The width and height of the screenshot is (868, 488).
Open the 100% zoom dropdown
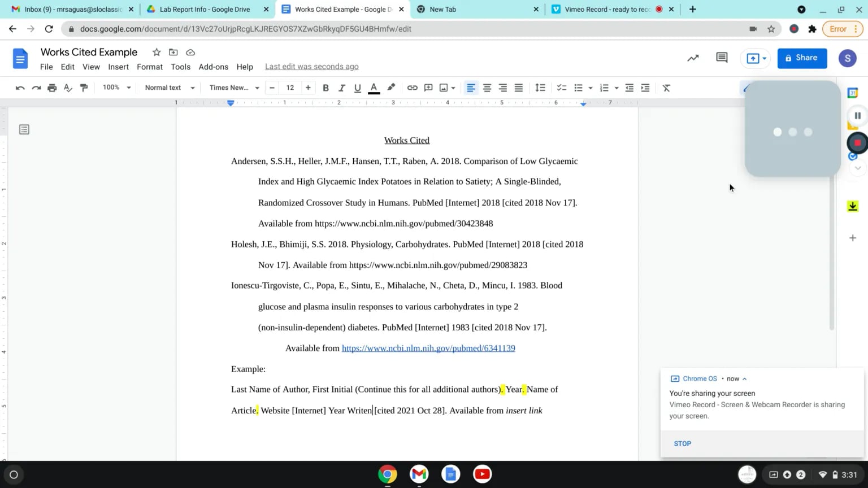[x=116, y=88]
